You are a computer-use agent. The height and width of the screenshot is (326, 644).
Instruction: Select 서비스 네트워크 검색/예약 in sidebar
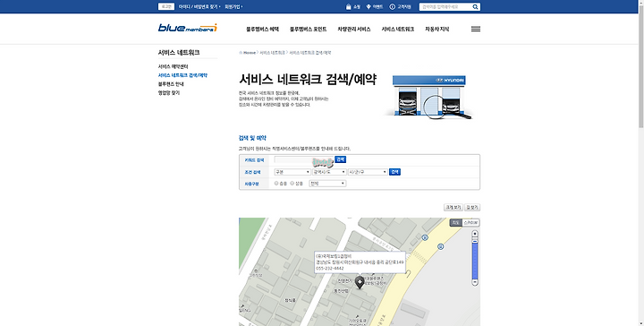(182, 75)
